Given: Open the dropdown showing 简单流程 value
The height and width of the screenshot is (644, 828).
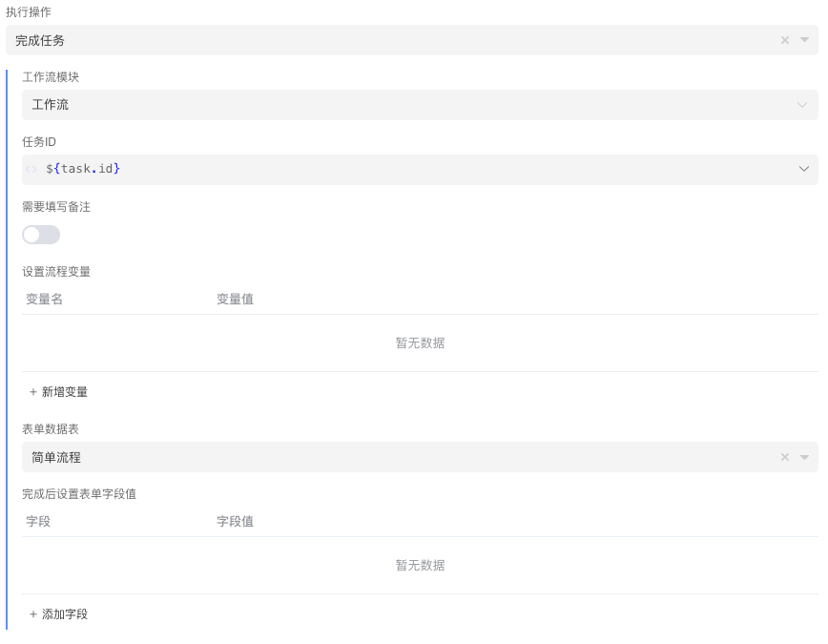Looking at the screenshot, I should (382, 457).
